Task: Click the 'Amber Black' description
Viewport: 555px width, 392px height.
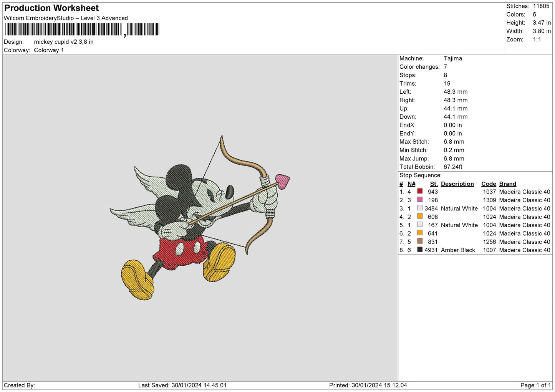Action: click(458, 250)
